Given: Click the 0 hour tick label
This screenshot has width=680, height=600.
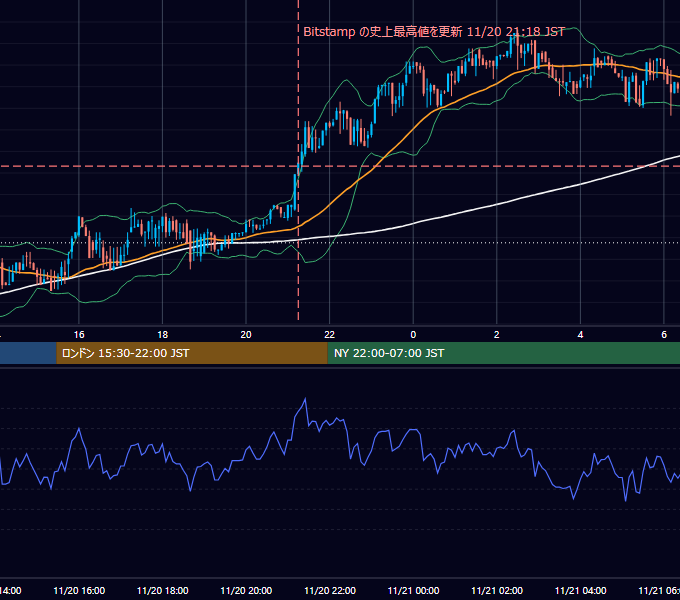Looking at the screenshot, I should coord(413,334).
